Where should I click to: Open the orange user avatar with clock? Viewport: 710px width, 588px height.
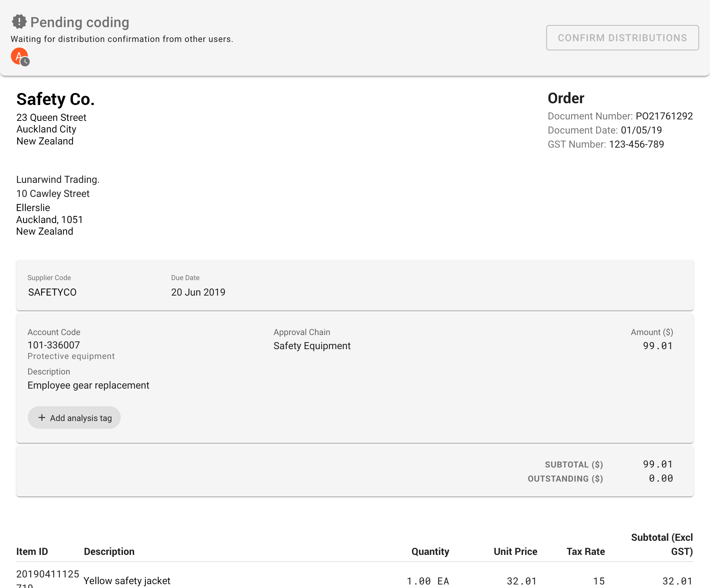[20, 57]
